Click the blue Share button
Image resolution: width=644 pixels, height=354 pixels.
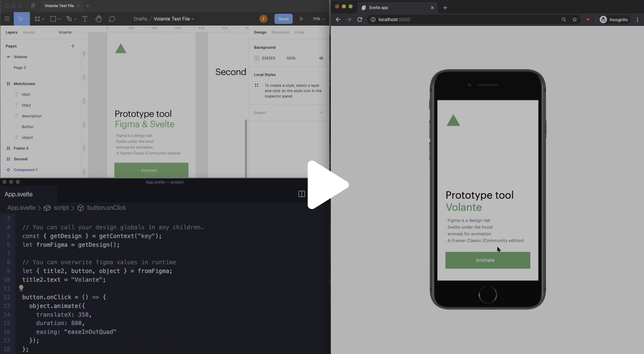283,19
